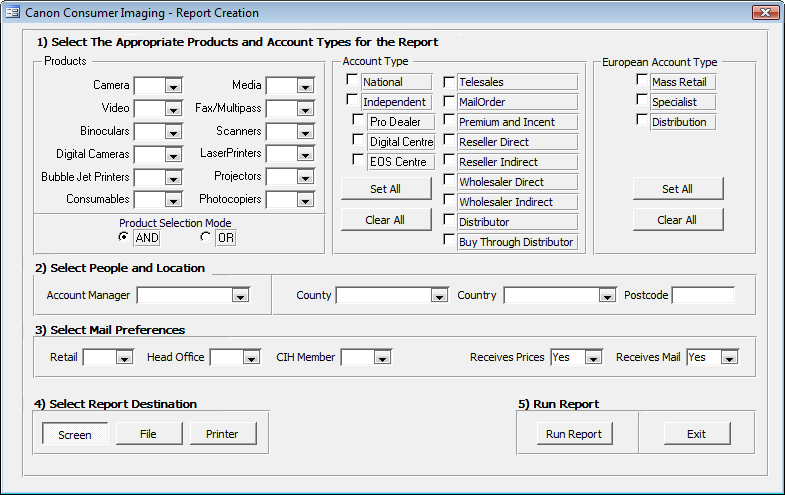Expand the Binoculars dropdown
Screen dimensions: 785x495
173,132
